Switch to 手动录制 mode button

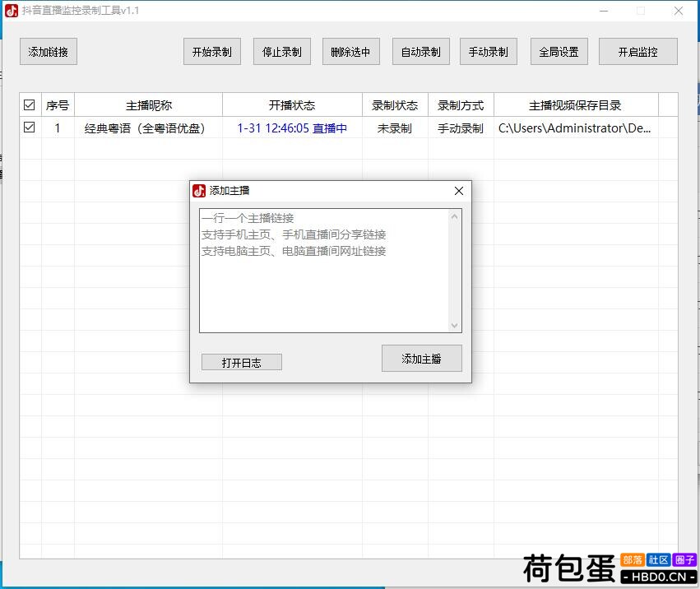coord(489,52)
